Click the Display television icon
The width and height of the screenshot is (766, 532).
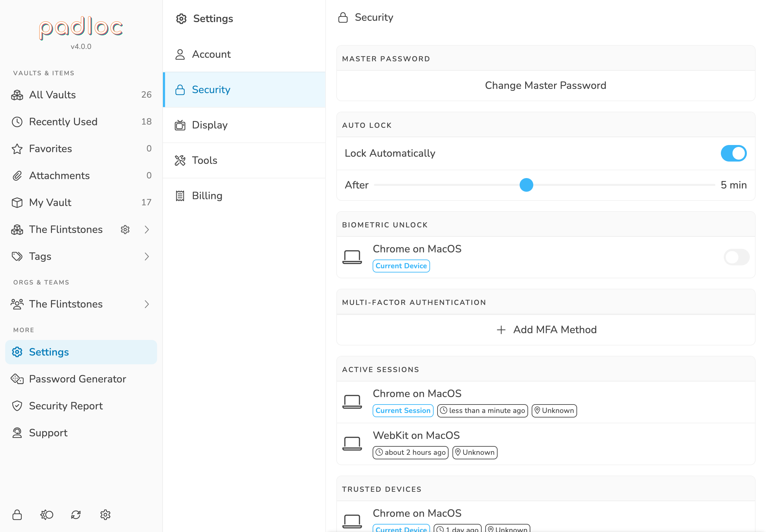pos(180,125)
